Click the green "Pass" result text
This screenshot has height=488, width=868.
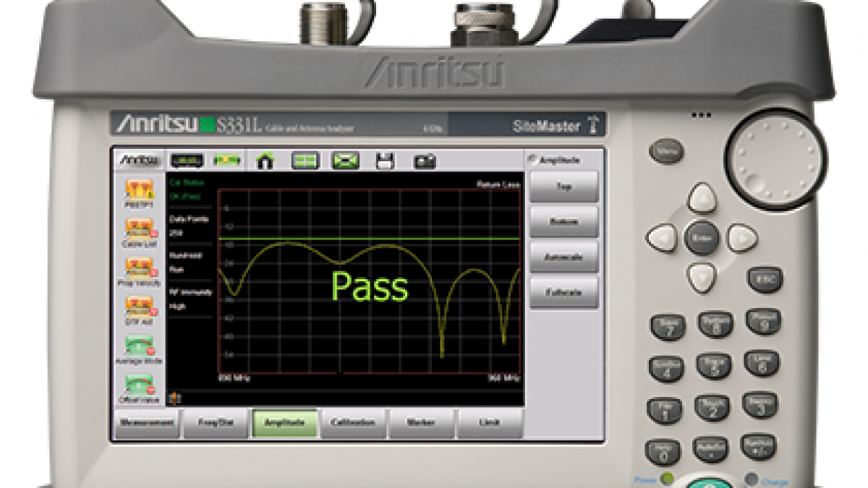370,287
